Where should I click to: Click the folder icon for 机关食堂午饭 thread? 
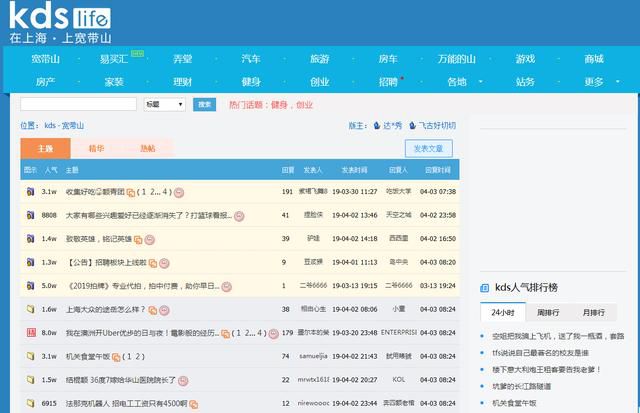click(x=30, y=356)
